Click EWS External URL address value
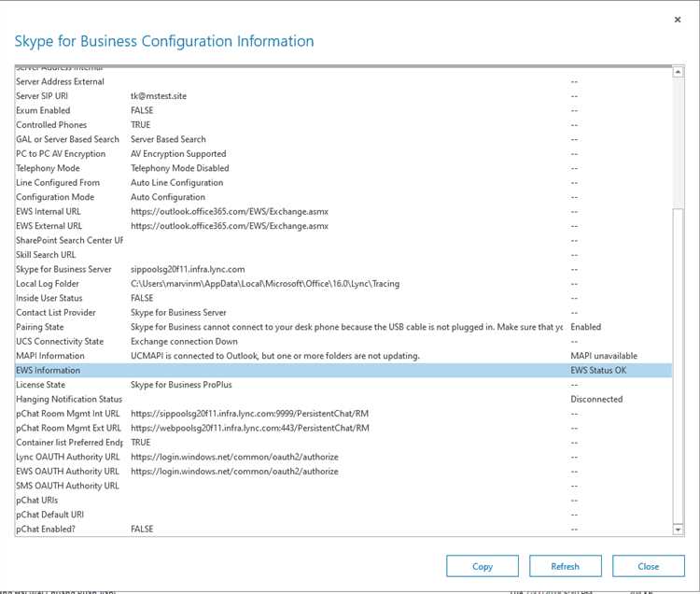Image resolution: width=700 pixels, height=594 pixels. click(x=230, y=226)
